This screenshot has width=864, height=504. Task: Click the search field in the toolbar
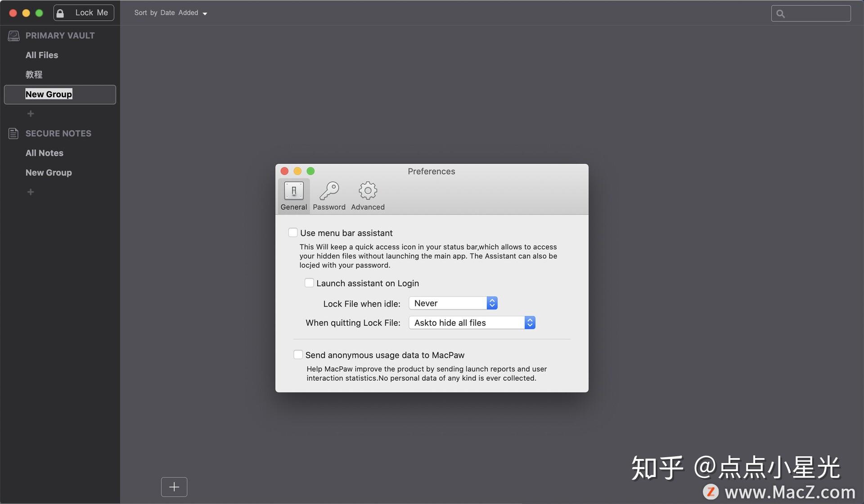(x=810, y=13)
